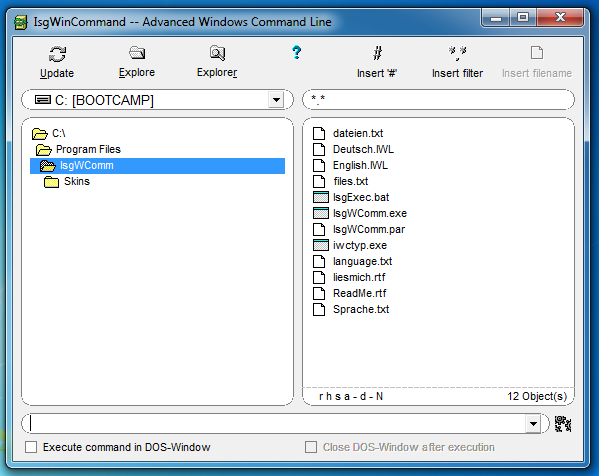Click the execute gears icon beside command line

(563, 424)
